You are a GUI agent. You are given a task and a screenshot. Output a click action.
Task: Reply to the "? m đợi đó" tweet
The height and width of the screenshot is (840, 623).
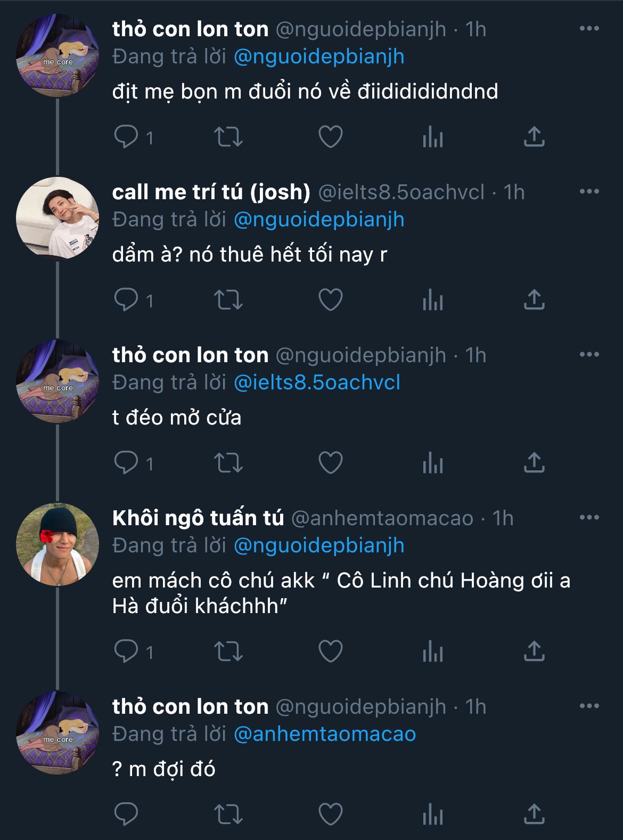(127, 814)
